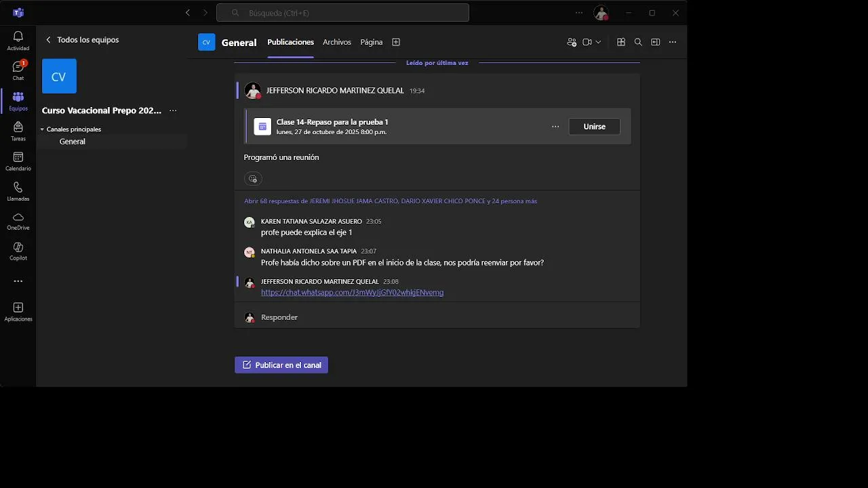Launch Copilot from the sidebar
The width and height of the screenshot is (868, 488).
(x=18, y=251)
